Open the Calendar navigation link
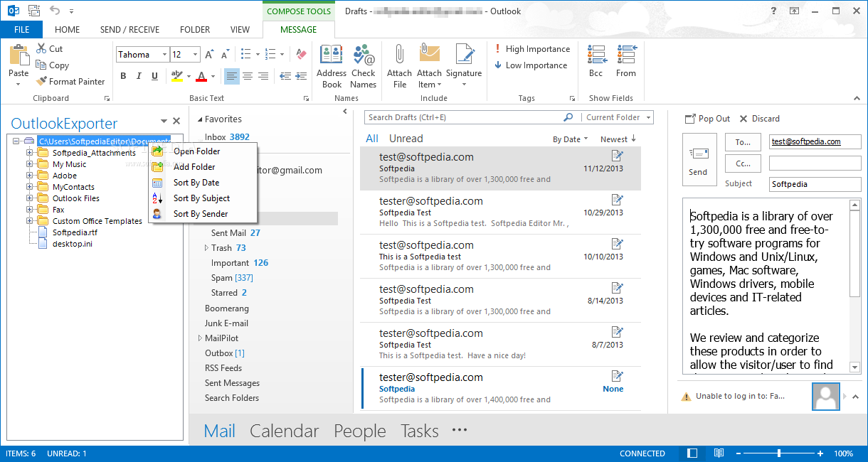 pos(285,431)
